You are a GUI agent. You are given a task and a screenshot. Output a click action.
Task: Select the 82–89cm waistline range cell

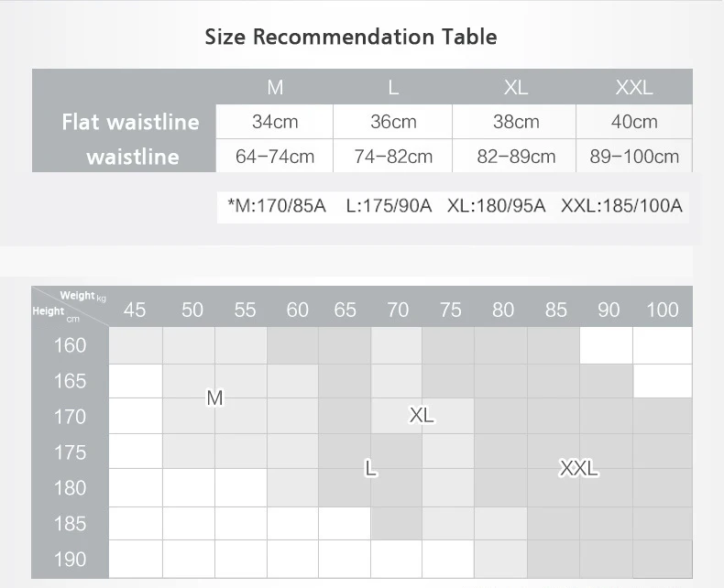[x=516, y=157]
